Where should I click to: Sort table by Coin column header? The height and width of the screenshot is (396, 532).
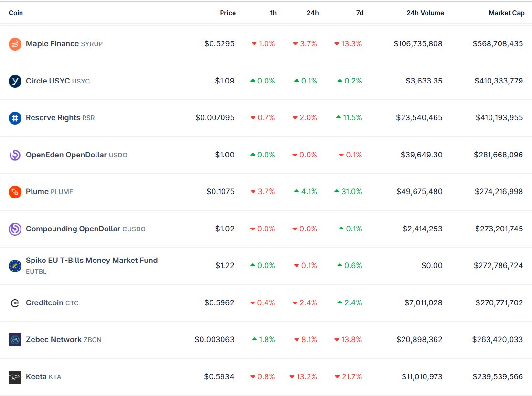[x=16, y=13]
